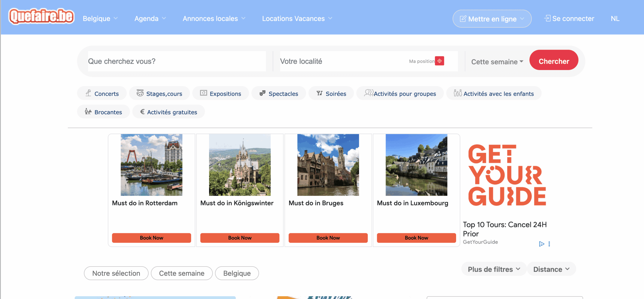Toggle the Cette semaine filter chip
644x299 pixels.
[x=182, y=273]
